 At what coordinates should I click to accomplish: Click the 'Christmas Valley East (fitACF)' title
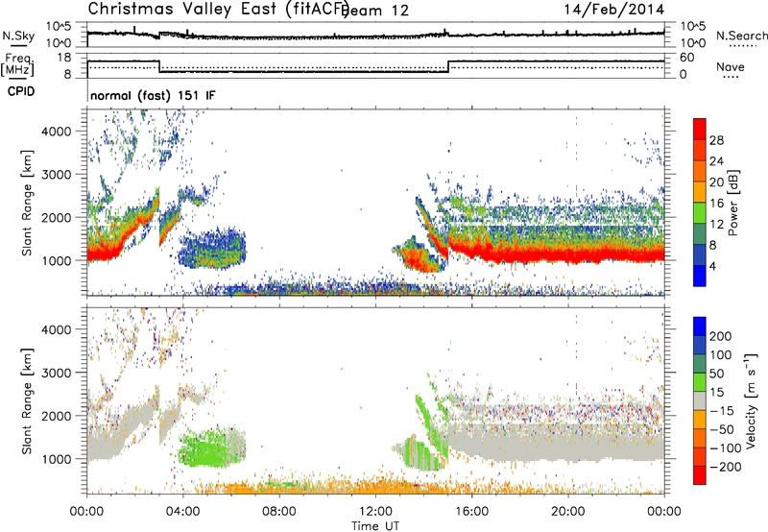(219, 9)
